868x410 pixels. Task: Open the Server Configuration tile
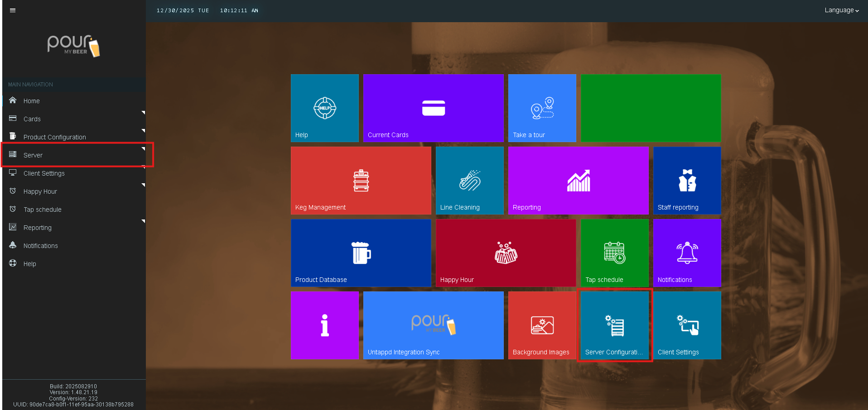pos(614,325)
